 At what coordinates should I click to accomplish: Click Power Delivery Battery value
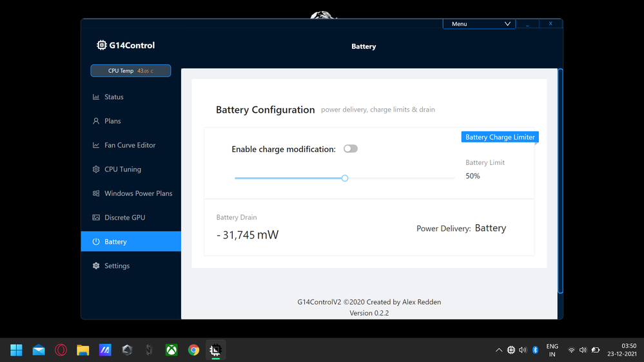coord(491,228)
